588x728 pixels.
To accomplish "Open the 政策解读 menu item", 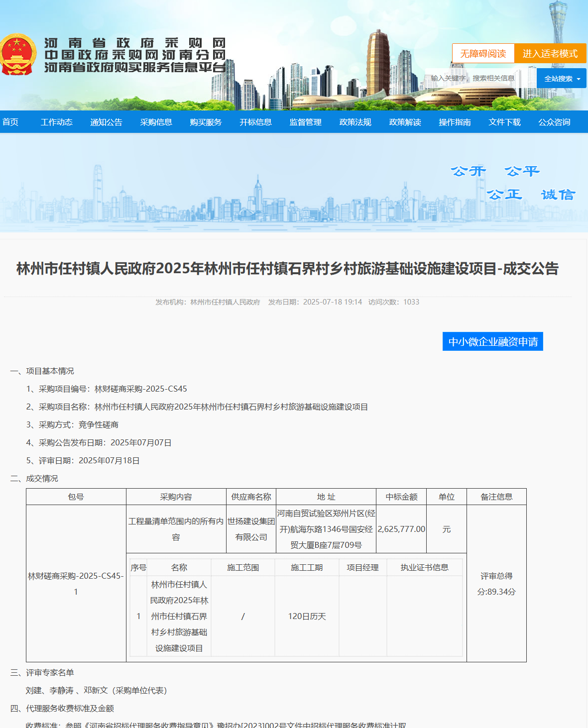I will point(404,121).
